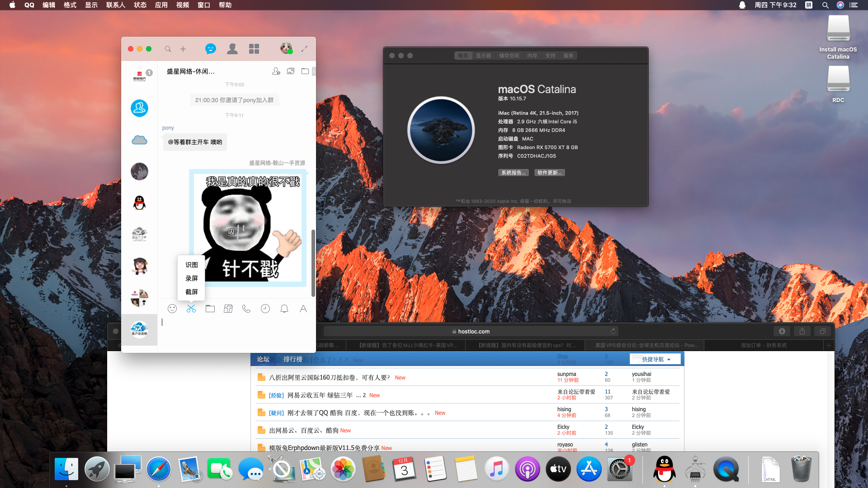Open Safari downloads button
868x488 pixels.
(782, 331)
